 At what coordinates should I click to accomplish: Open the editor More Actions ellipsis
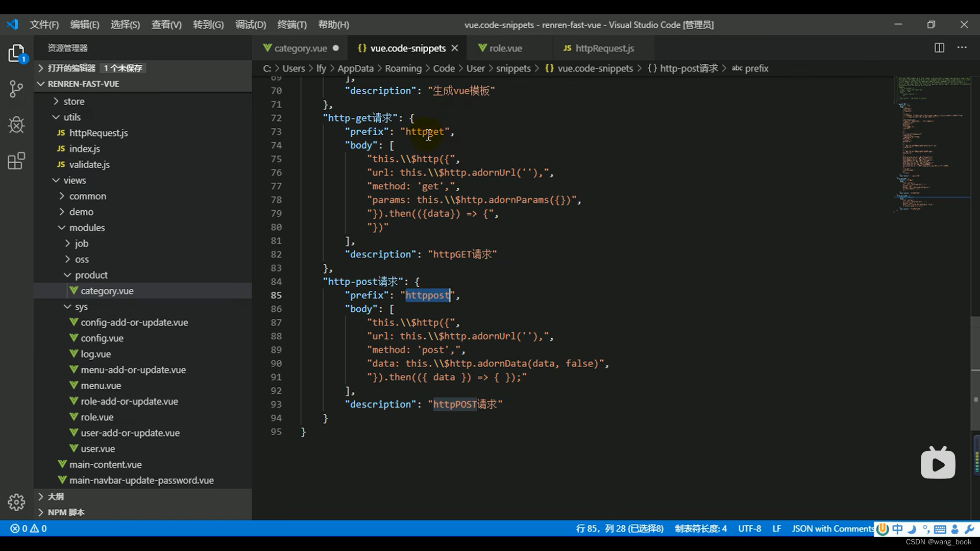pyautogui.click(x=962, y=48)
